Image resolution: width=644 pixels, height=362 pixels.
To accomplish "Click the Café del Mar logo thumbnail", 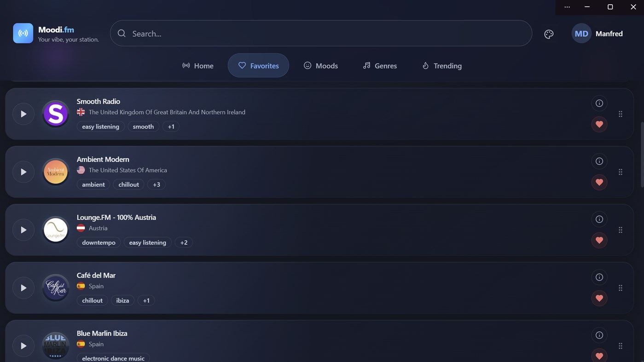I will point(56,288).
